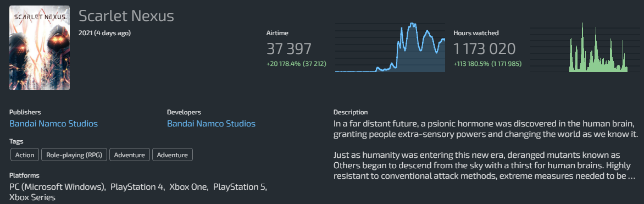Open the Bandai Namco Studios publisher link
This screenshot has height=204, width=644.
point(53,123)
